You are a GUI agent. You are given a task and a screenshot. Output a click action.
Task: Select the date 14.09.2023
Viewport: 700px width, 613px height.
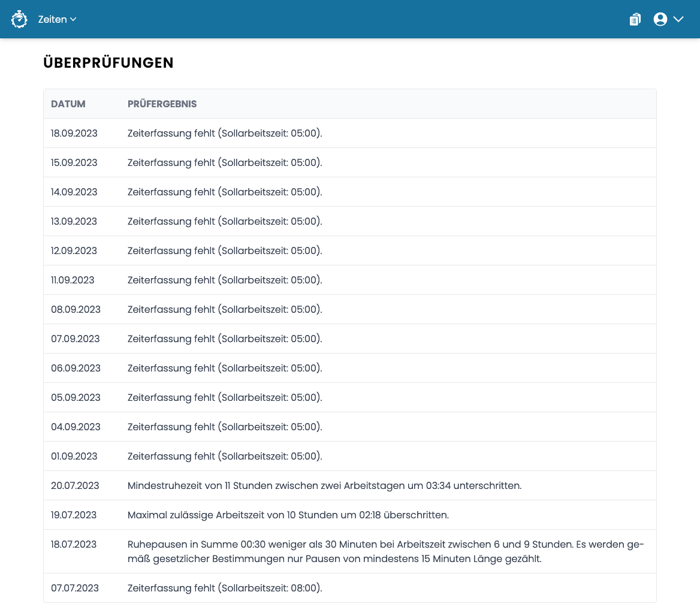click(74, 192)
